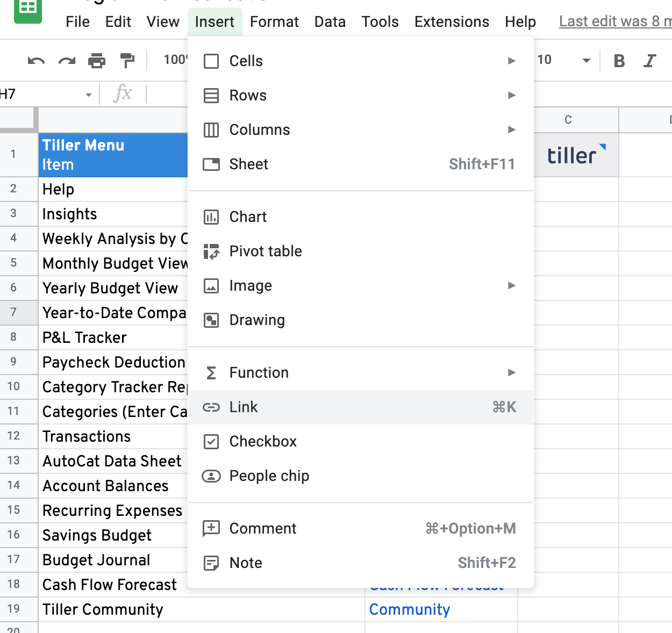Insert a Pivot table
This screenshot has width=672, height=633.
(x=266, y=251)
